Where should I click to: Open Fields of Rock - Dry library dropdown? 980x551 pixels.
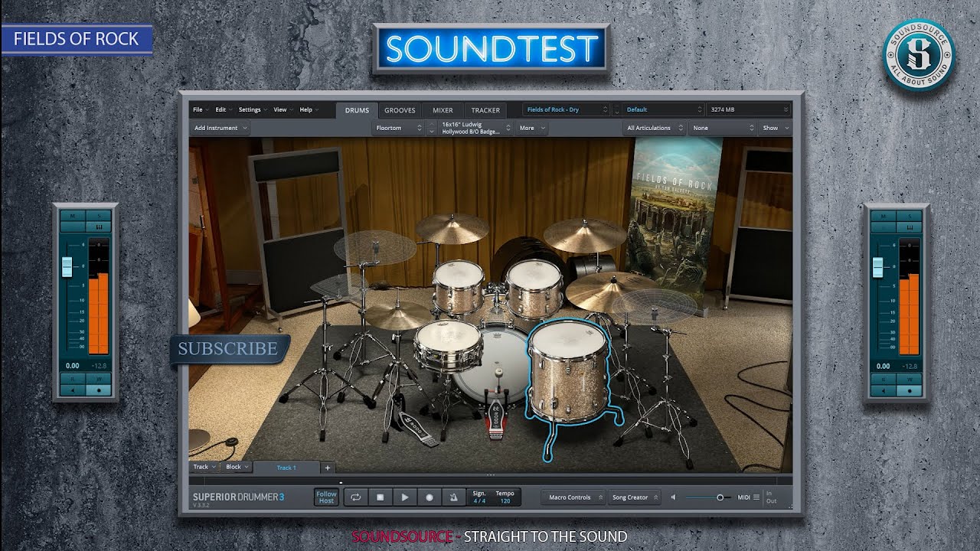[x=566, y=109]
